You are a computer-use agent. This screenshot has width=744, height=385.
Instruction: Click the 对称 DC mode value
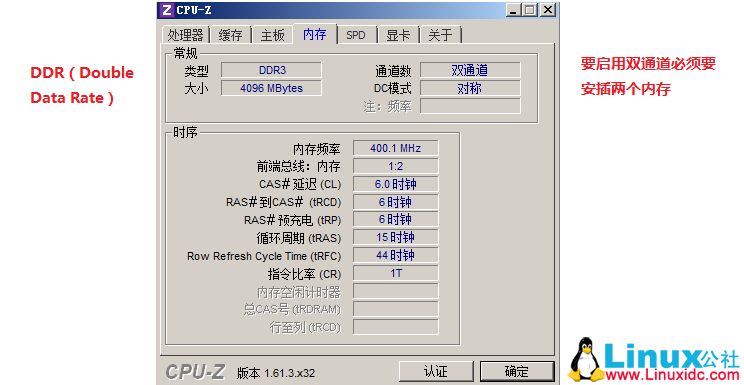470,88
